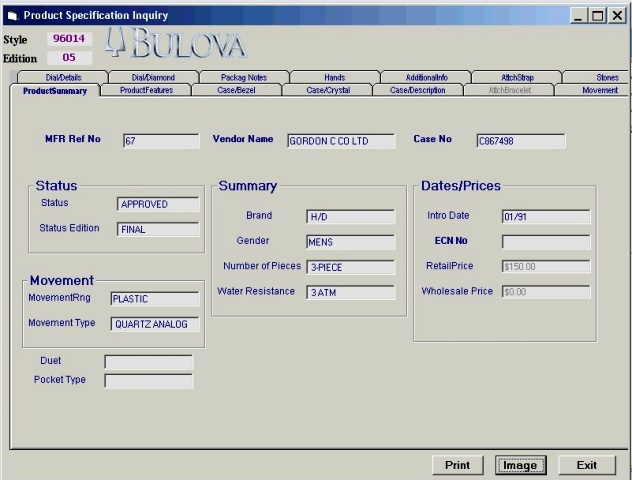
Task: Click the Vendor Name field
Action: point(341,141)
